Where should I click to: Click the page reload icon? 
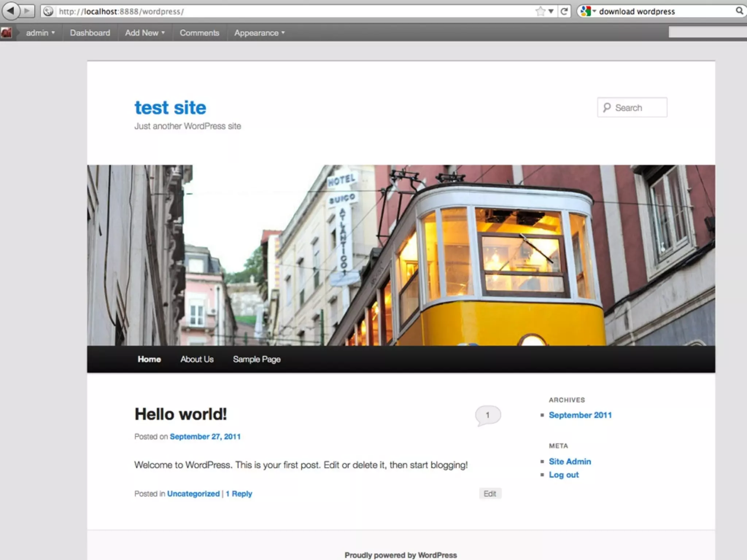(x=564, y=11)
